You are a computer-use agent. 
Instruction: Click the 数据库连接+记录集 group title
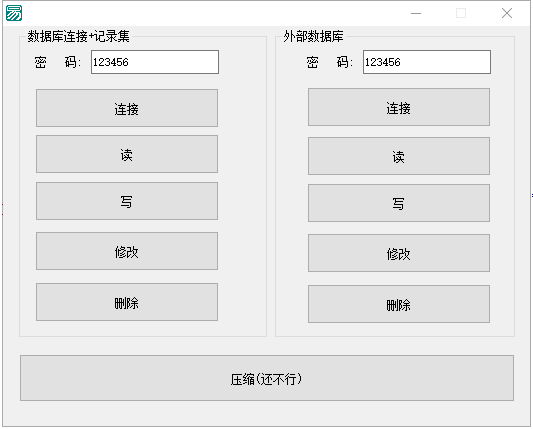pos(78,36)
